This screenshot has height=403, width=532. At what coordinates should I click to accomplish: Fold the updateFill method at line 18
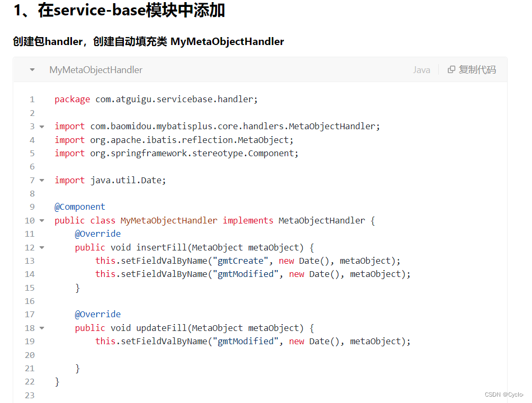[x=41, y=328]
